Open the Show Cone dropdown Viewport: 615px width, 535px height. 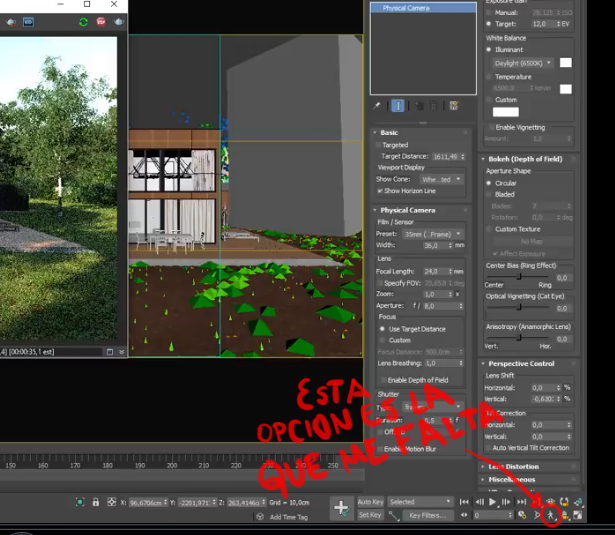pyautogui.click(x=441, y=179)
